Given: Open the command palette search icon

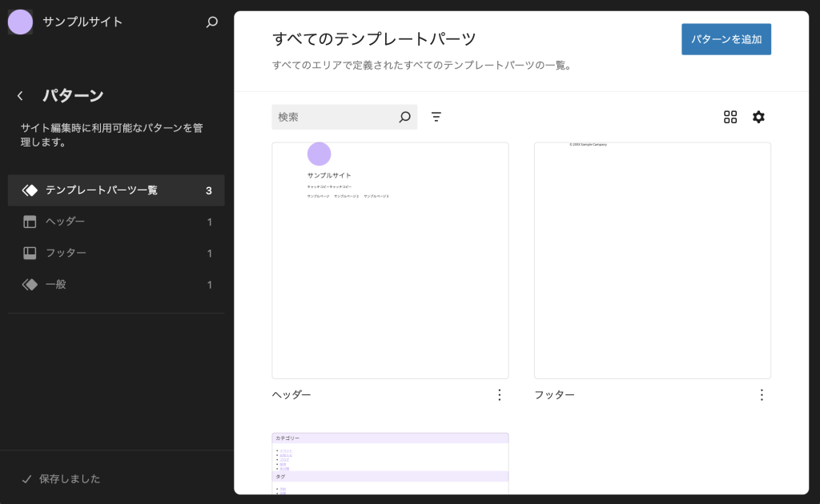Looking at the screenshot, I should (x=212, y=22).
